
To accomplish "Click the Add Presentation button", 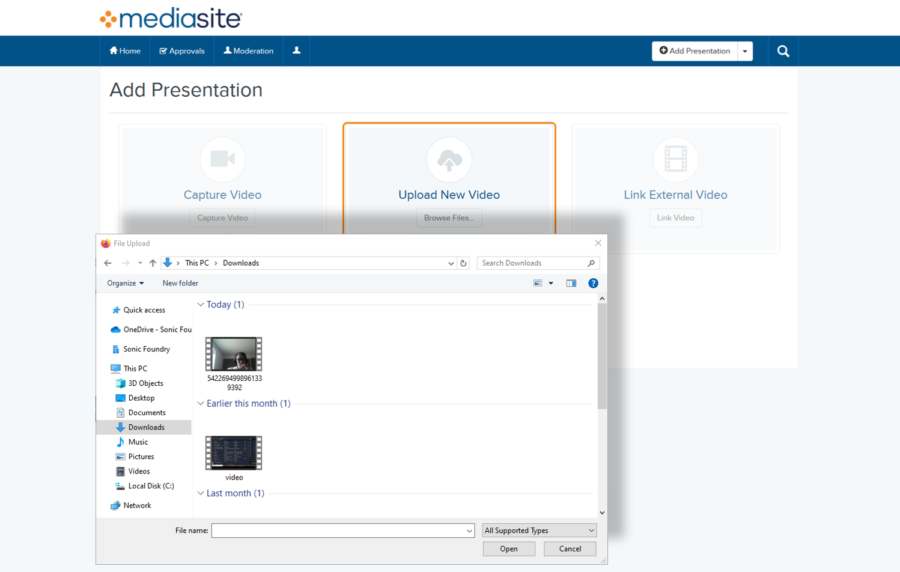I will tap(695, 51).
